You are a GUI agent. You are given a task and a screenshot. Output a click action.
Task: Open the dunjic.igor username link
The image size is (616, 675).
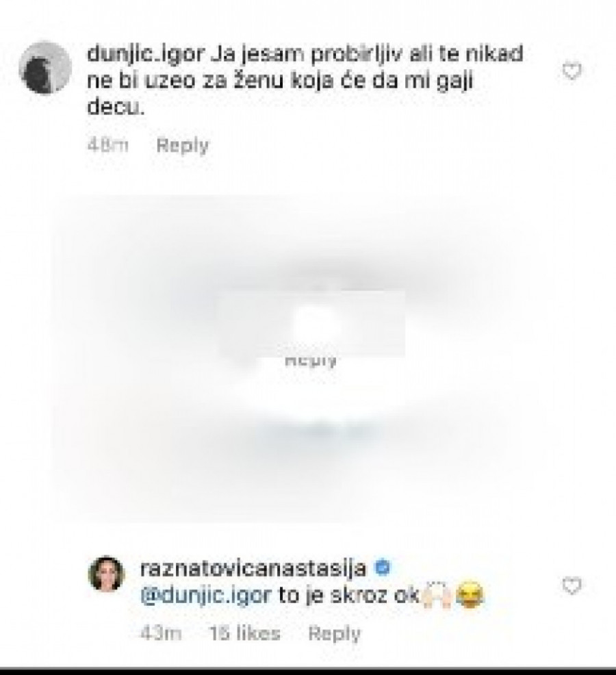click(x=146, y=54)
